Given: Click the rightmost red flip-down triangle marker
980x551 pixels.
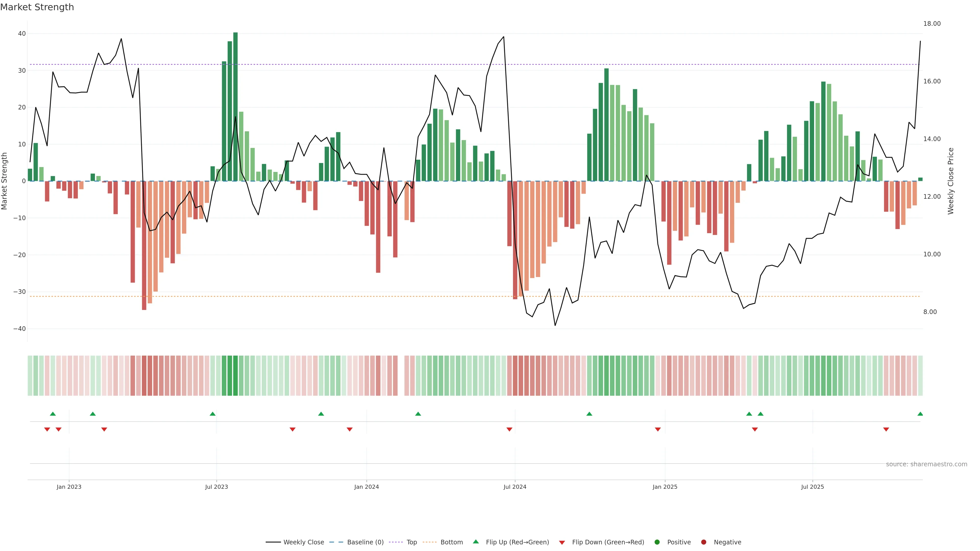Looking at the screenshot, I should [x=886, y=429].
